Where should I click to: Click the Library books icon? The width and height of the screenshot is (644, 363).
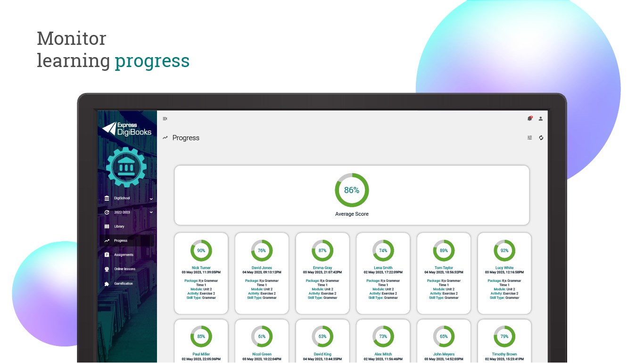click(107, 227)
